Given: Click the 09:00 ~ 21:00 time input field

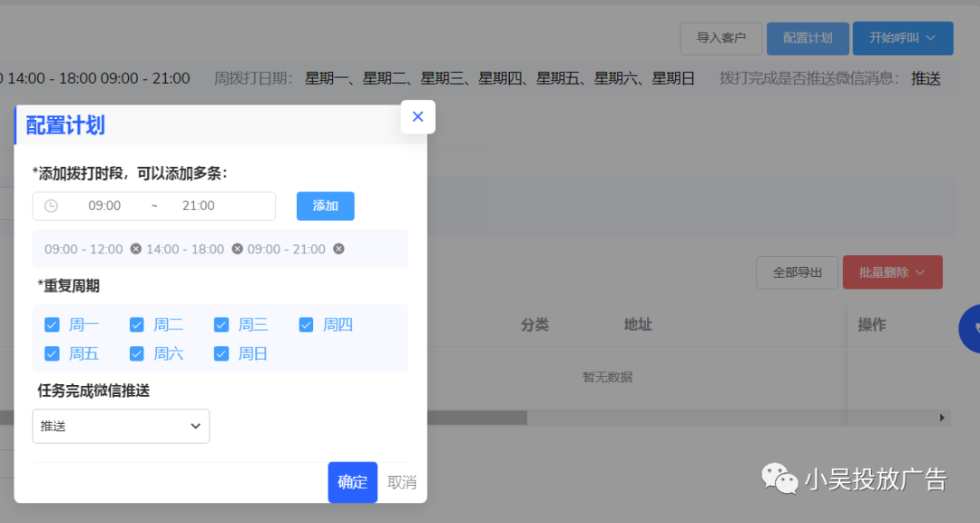Looking at the screenshot, I should tap(154, 206).
